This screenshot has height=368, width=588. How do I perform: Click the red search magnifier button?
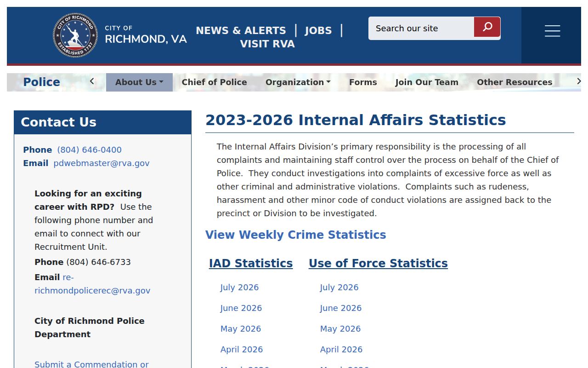coord(487,27)
